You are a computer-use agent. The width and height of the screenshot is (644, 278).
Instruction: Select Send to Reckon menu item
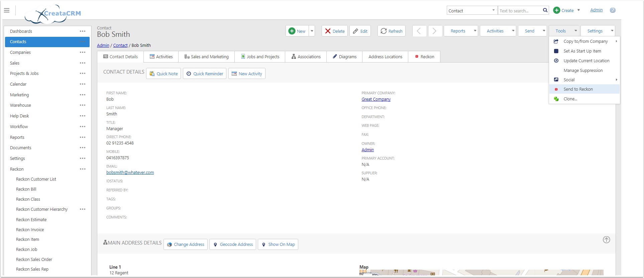tap(578, 89)
